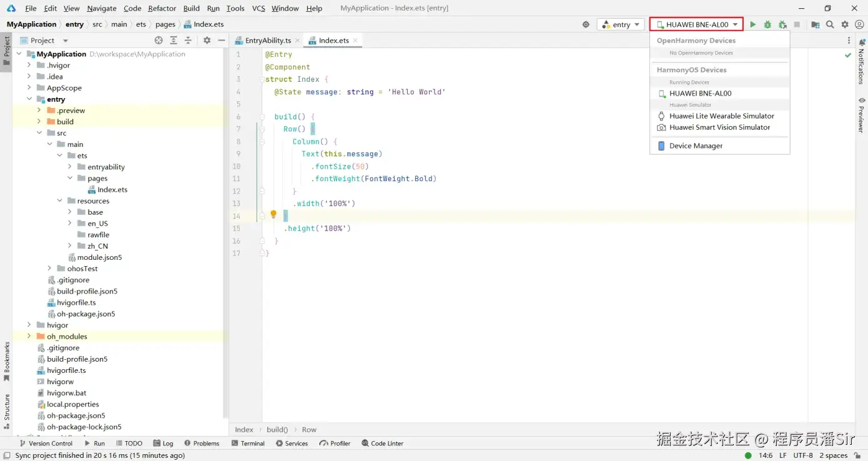The height and width of the screenshot is (461, 868).
Task: Expand the ohosTest folder
Action: coord(49,269)
